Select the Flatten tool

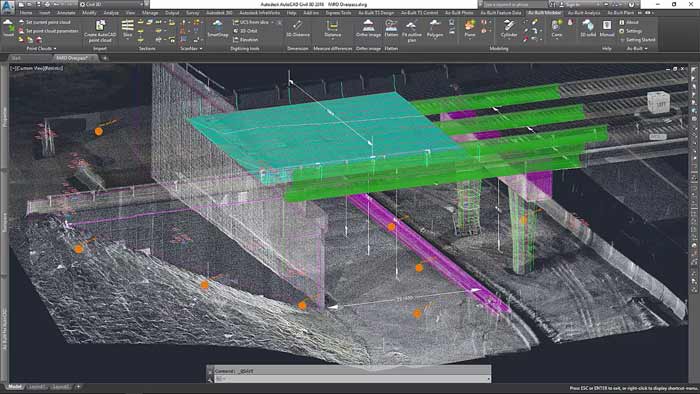tap(391, 28)
